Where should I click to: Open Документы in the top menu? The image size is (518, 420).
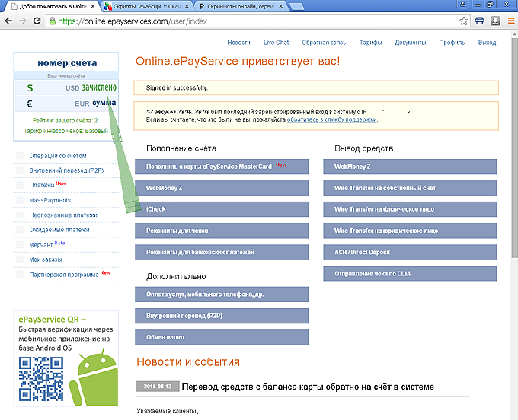pos(411,43)
